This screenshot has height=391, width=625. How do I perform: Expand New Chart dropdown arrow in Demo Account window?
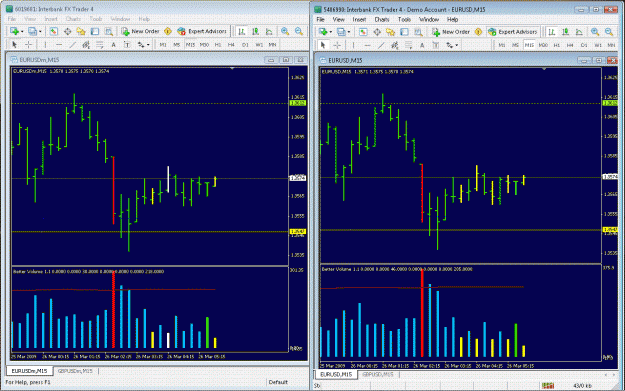click(x=330, y=32)
